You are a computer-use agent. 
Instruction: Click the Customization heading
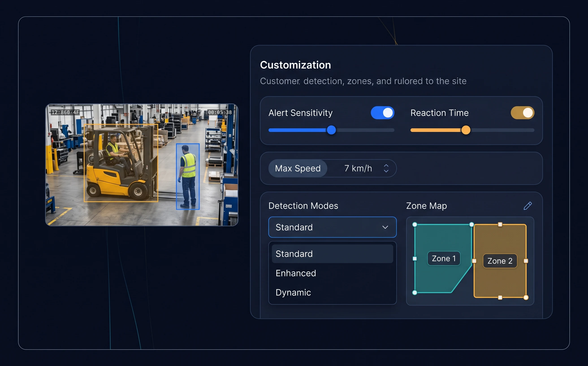295,65
